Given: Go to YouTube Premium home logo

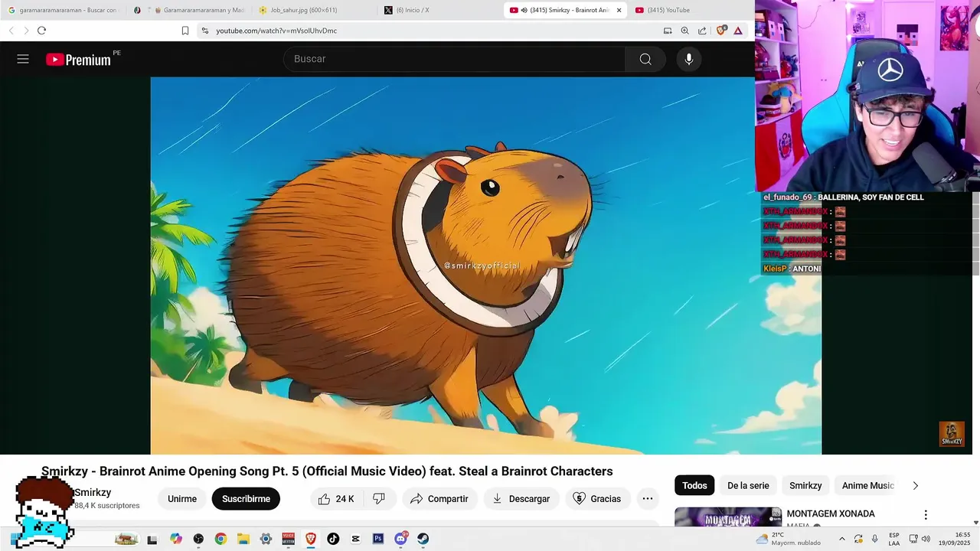Looking at the screenshot, I should [x=78, y=59].
